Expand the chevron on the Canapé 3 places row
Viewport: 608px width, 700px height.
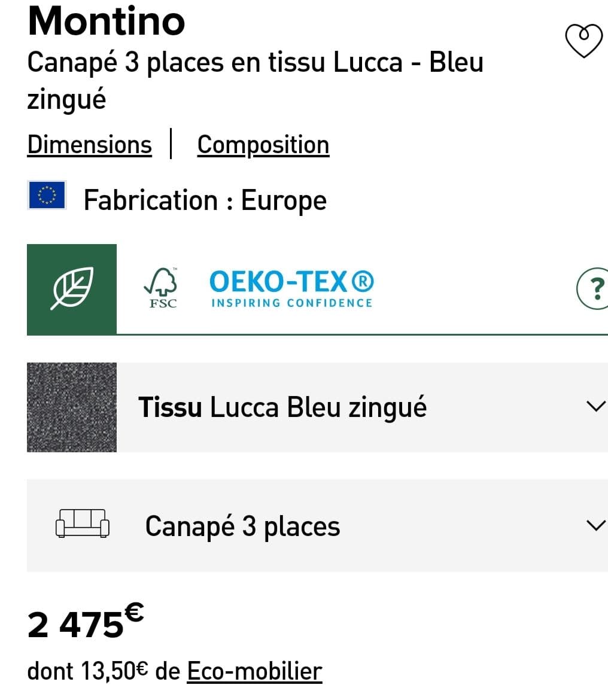(595, 525)
